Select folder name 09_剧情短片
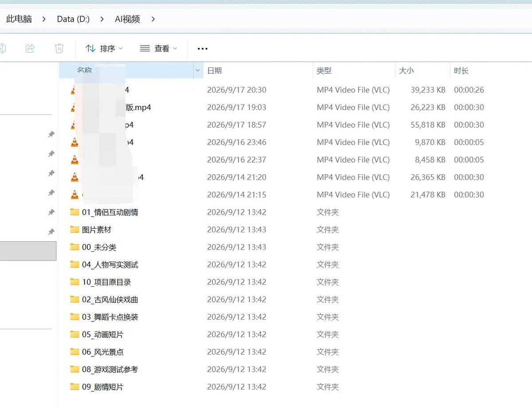Viewport: 532px width, 407px height. 103,387
